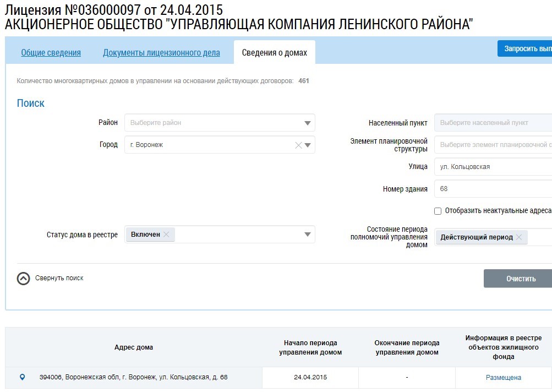Viewport: 552px width, 392px height.
Task: Expand the 'Район' dropdown
Action: click(307, 123)
